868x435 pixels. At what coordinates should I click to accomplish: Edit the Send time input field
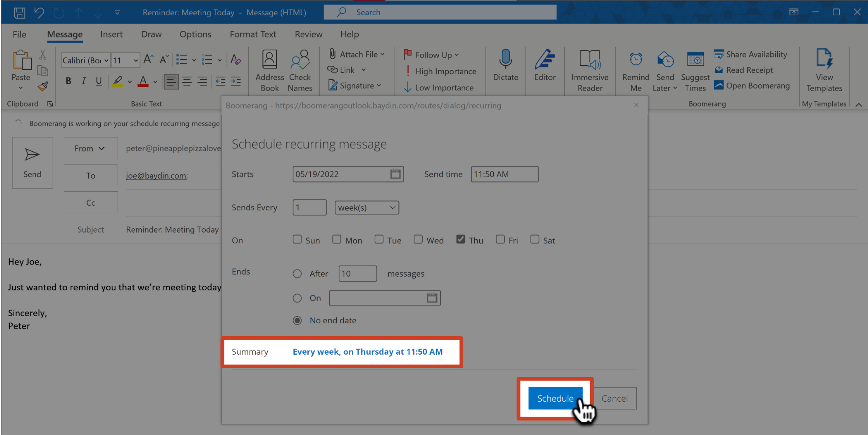[x=504, y=174]
